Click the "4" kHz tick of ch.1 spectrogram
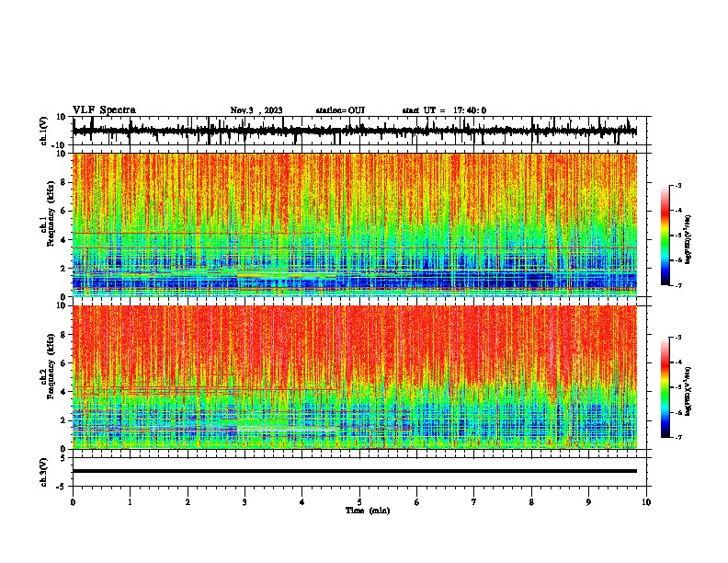This screenshot has height=563, width=728. 63,240
